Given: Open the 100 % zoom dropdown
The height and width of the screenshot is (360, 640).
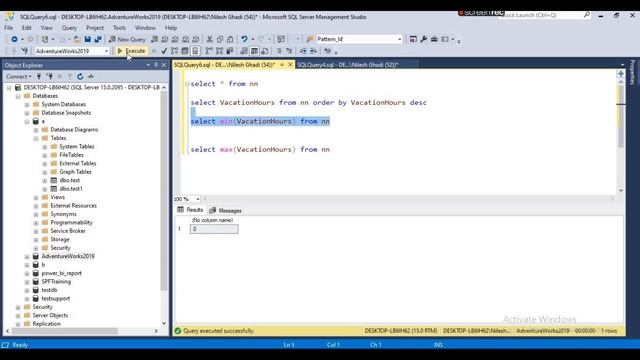Looking at the screenshot, I should pyautogui.click(x=198, y=199).
